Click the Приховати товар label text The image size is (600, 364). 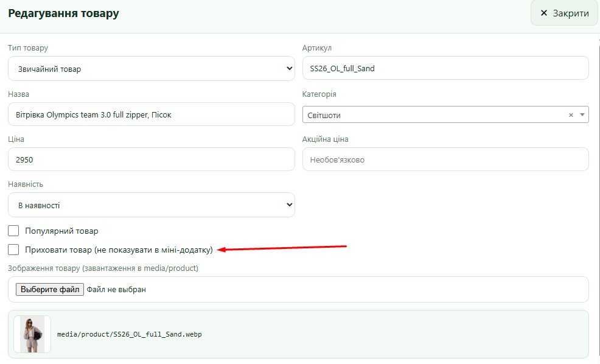click(119, 250)
